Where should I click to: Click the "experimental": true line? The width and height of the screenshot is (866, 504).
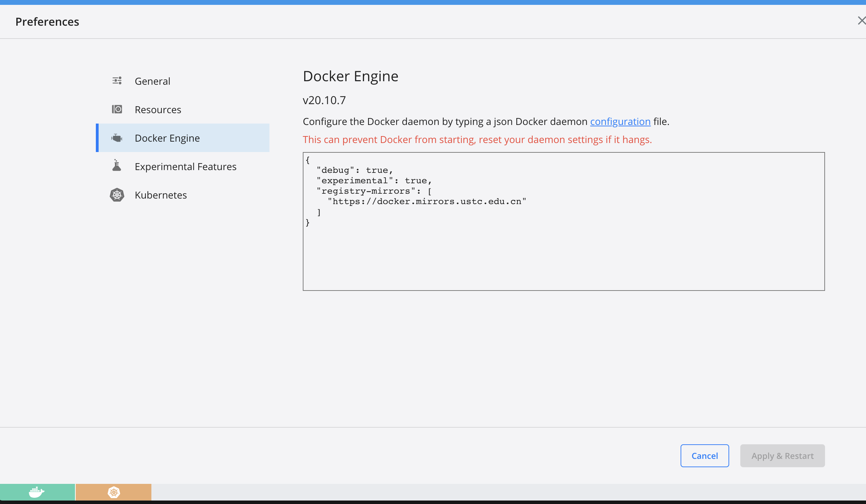point(374,180)
